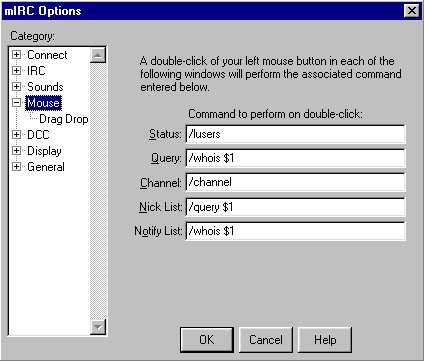Click the Status label
This screenshot has height=361, width=424.
click(x=165, y=134)
